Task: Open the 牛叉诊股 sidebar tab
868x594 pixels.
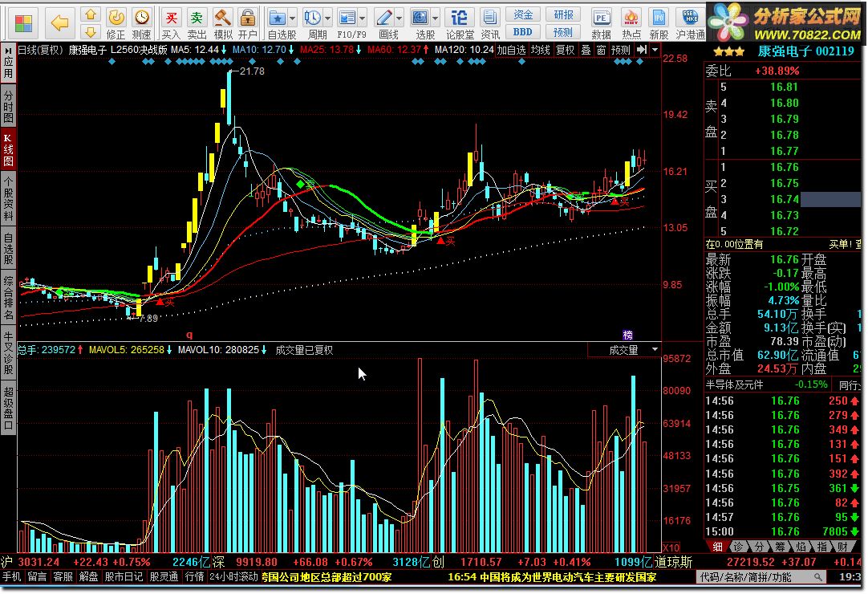Action: pyautogui.click(x=8, y=352)
